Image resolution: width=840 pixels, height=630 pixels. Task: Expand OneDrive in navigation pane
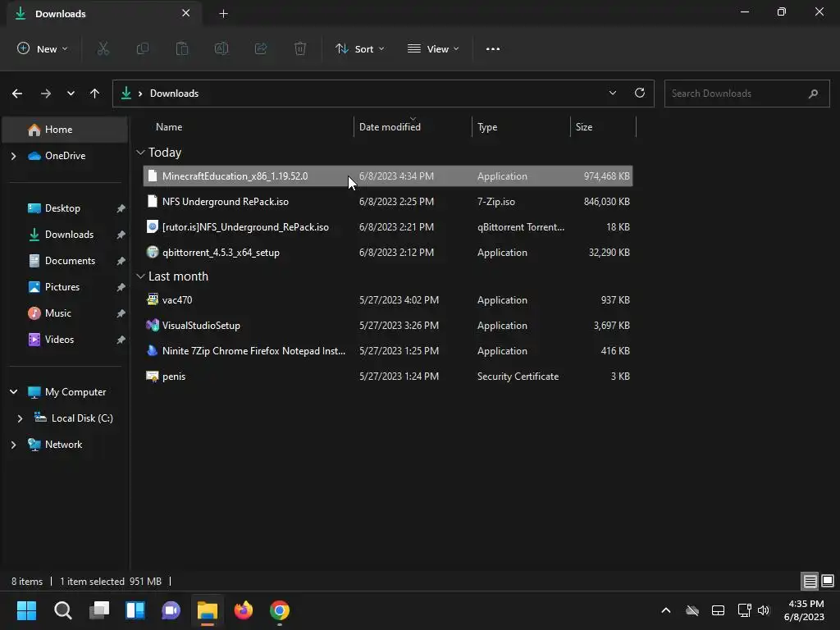13,156
